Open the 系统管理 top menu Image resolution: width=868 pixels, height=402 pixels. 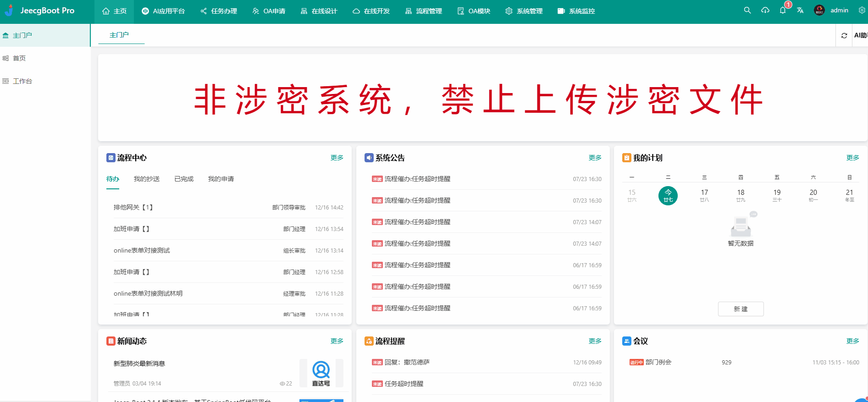(524, 11)
